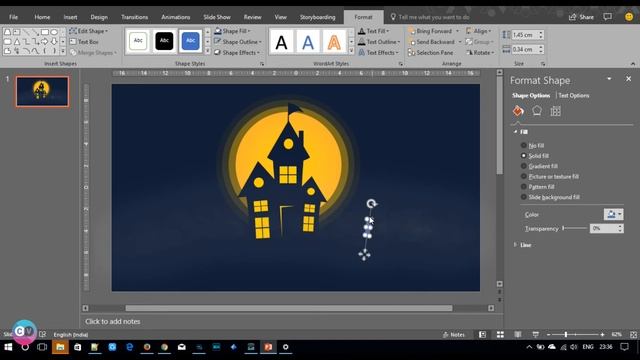This screenshot has width=640, height=360.
Task: Switch to Text Options in Format Shape
Action: pos(573,96)
